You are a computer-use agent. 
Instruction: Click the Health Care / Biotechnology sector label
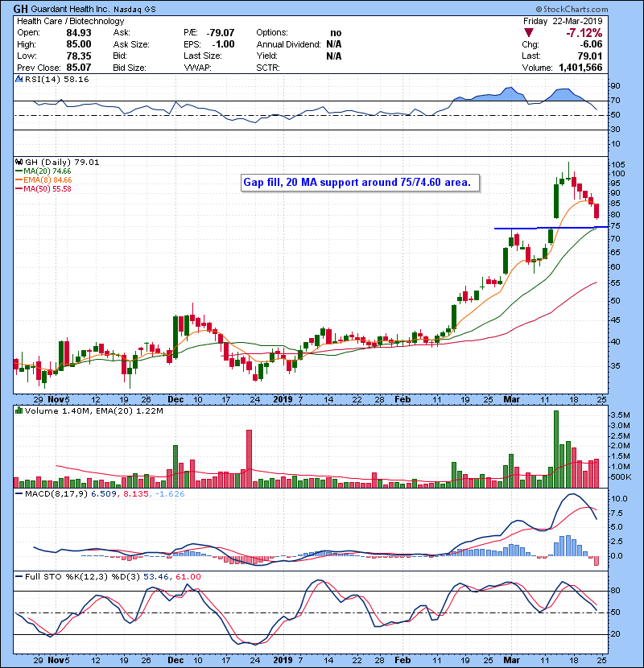coord(70,21)
